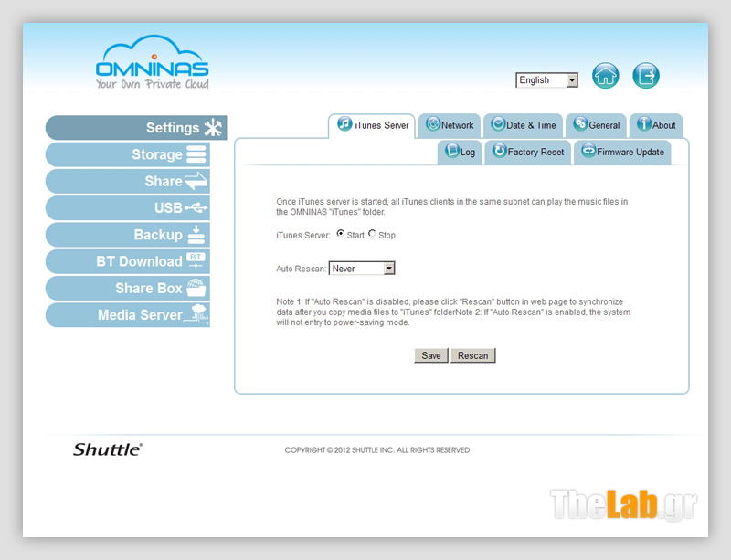Open the USB section in sidebar

pos(128,208)
